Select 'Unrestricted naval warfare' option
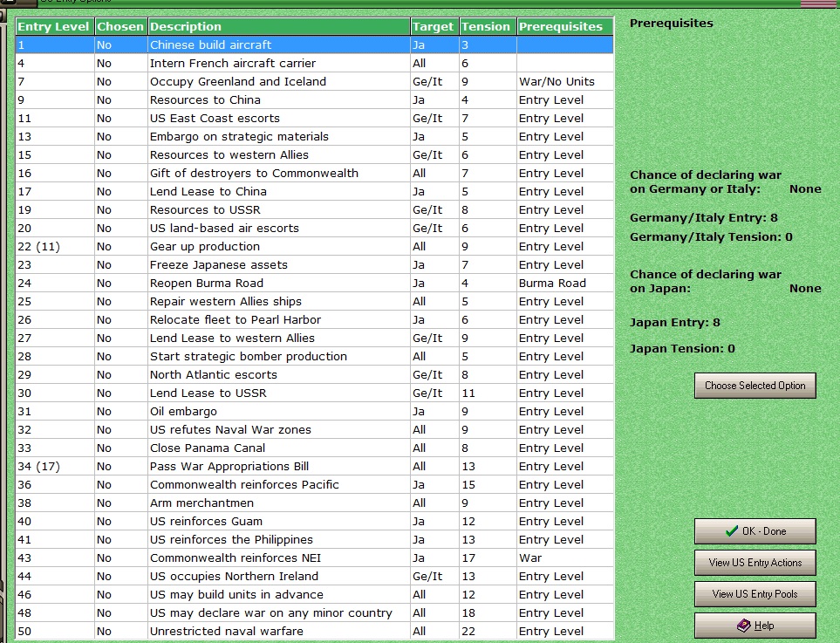 click(315, 631)
